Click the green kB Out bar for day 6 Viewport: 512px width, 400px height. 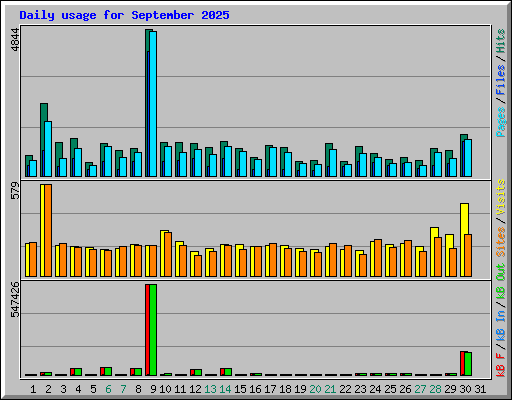tap(108, 372)
